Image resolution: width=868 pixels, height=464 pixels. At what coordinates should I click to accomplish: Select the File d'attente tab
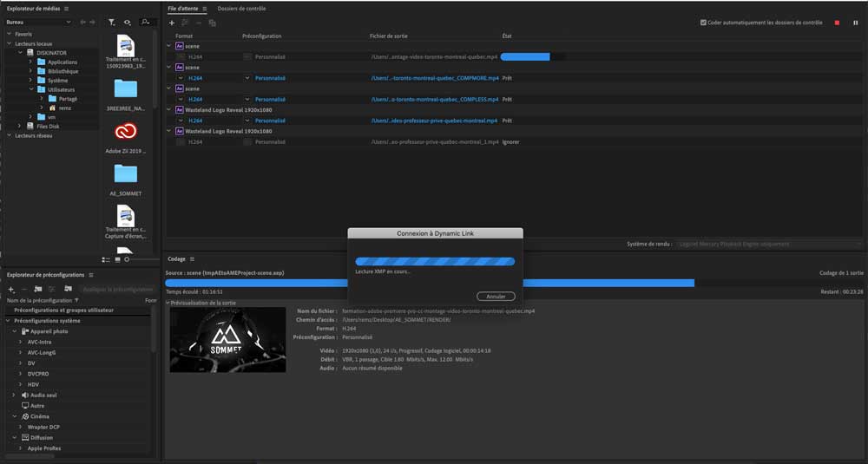(182, 9)
